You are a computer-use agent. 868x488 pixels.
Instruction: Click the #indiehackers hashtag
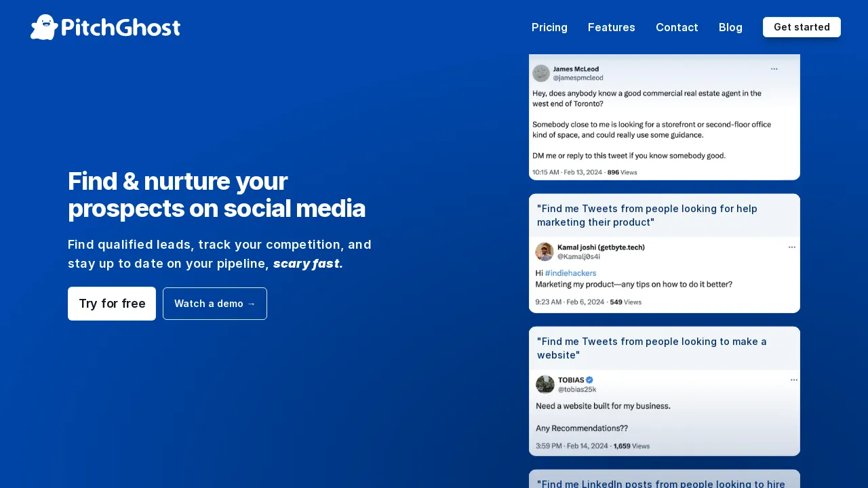pos(570,273)
